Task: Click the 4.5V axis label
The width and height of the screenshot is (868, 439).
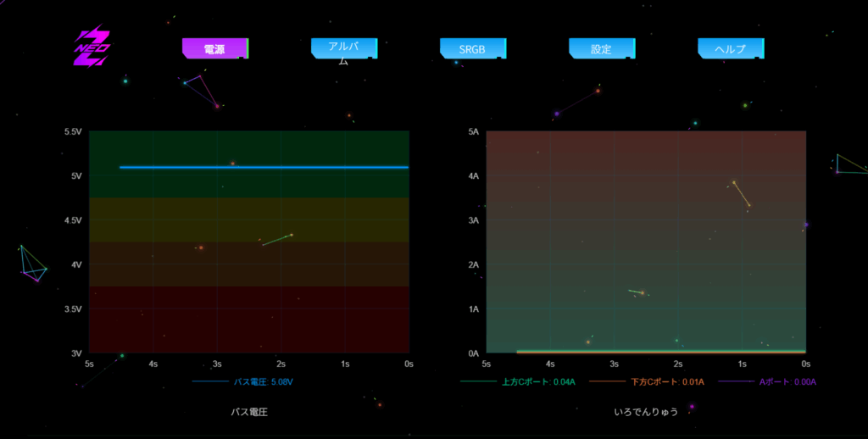Action: pyautogui.click(x=74, y=220)
